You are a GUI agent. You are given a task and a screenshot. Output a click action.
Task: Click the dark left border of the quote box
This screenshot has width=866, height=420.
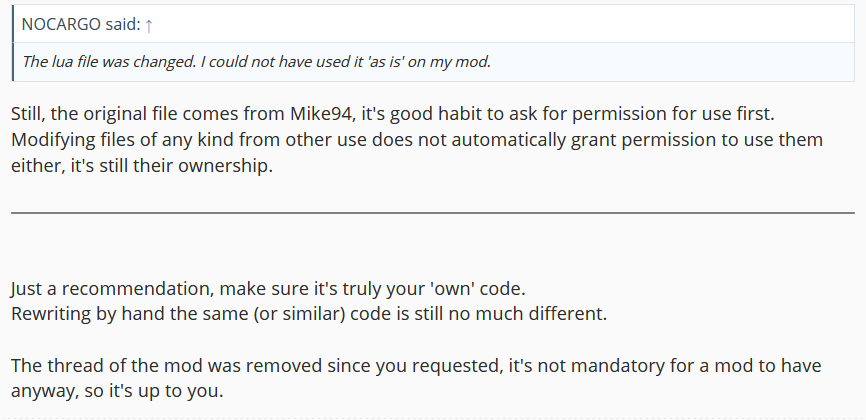13,43
